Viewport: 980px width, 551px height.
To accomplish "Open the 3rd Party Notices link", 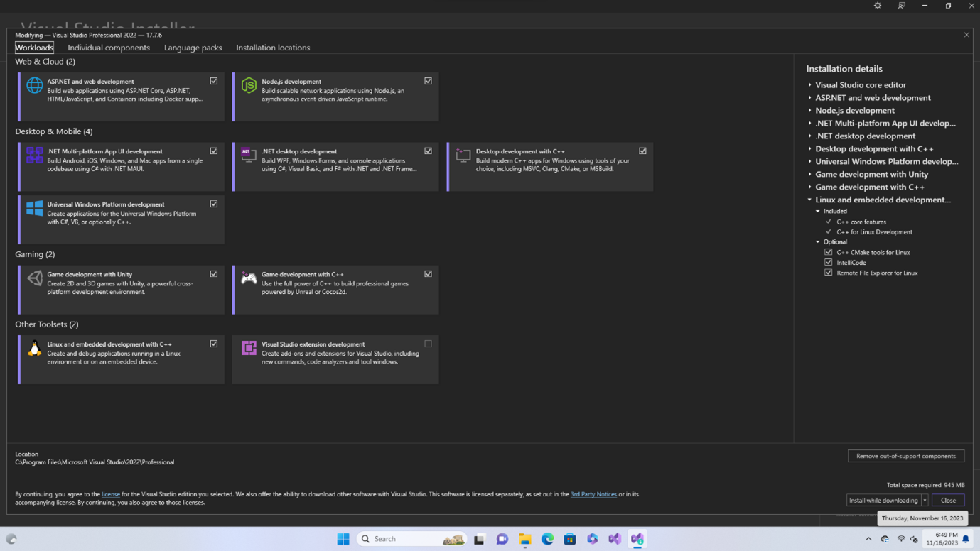I will (x=593, y=494).
